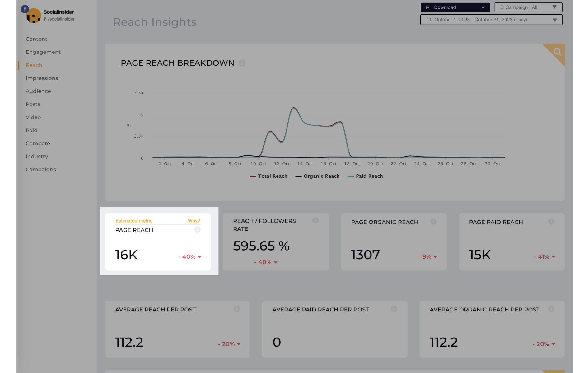588x373 pixels.
Task: Show info for Reach / Followers Rate
Action: pos(315,220)
